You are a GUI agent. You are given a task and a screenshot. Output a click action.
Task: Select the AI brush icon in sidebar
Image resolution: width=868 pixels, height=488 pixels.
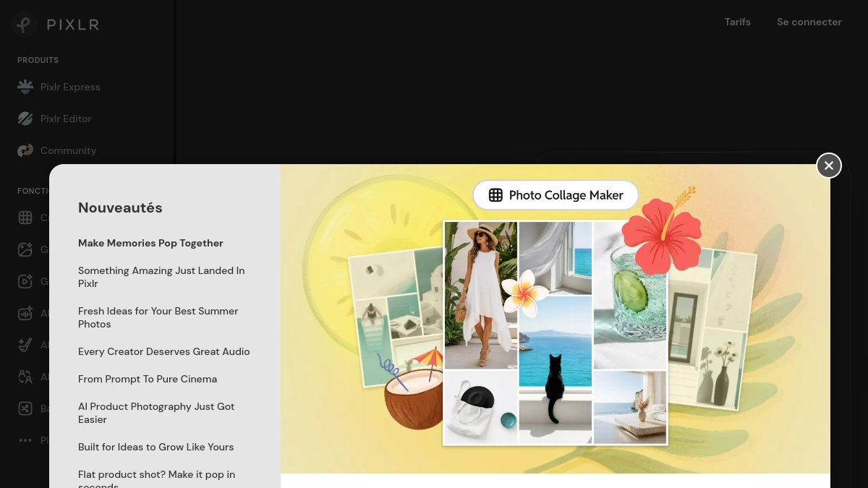(x=25, y=345)
